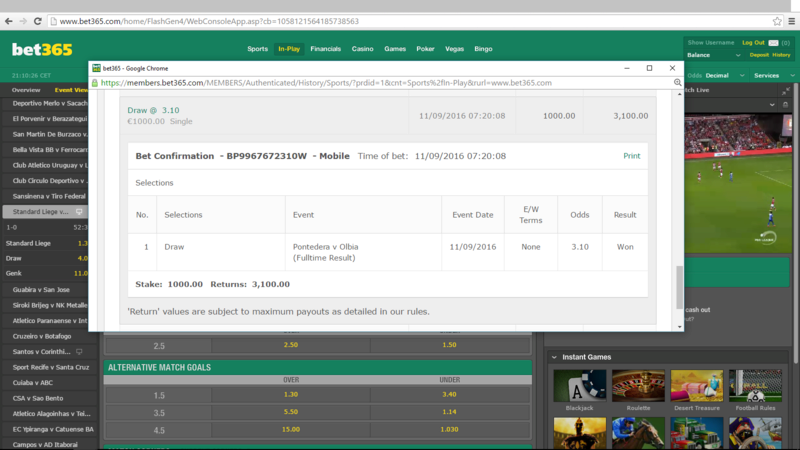Open the Casino tab
800x450 pixels.
click(362, 49)
